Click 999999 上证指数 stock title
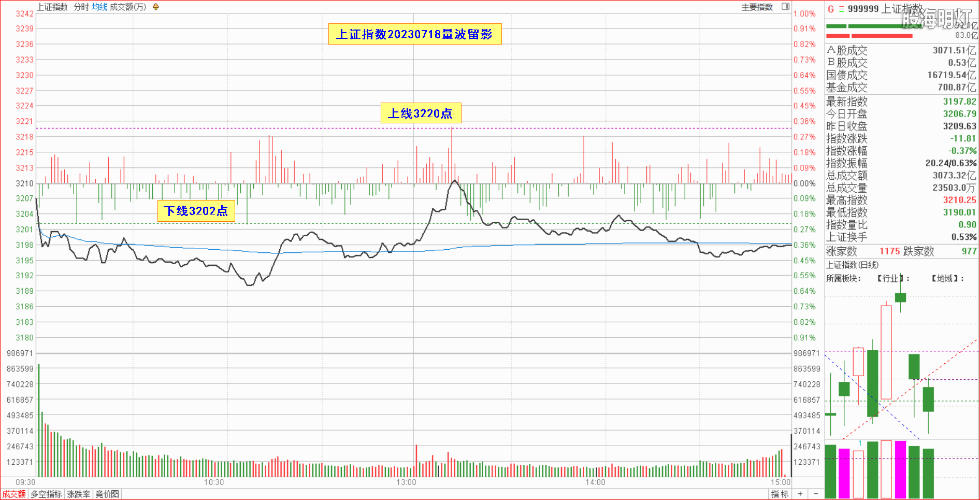 point(885,9)
